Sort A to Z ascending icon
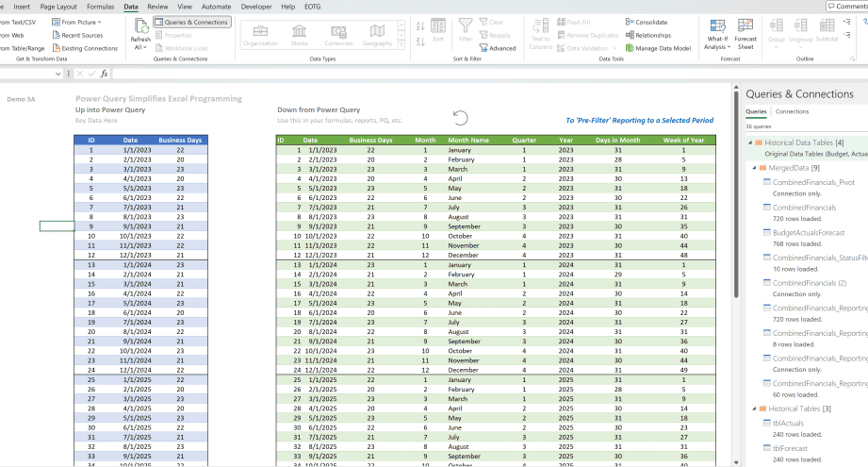Screen dimensions: 868x467 click(x=420, y=26)
